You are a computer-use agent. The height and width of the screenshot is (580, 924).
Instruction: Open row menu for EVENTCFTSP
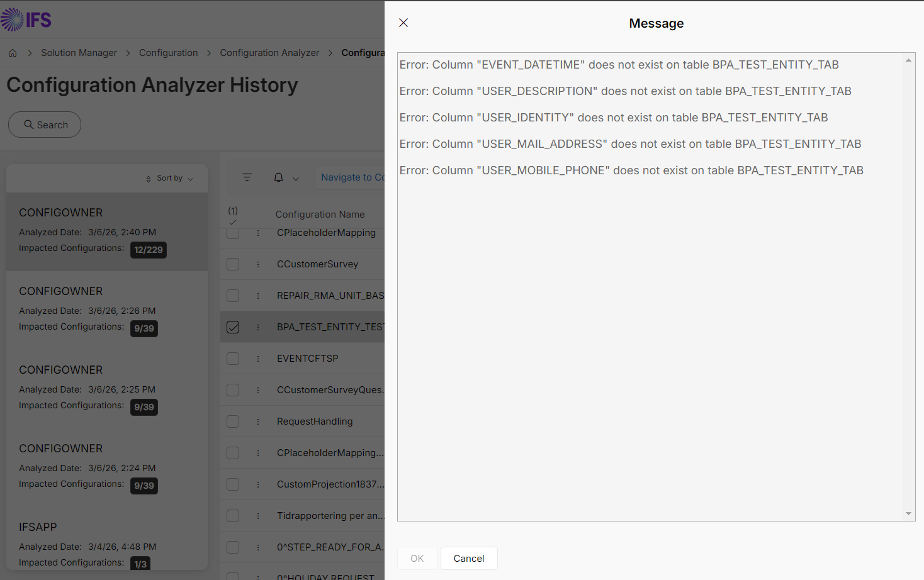(258, 359)
